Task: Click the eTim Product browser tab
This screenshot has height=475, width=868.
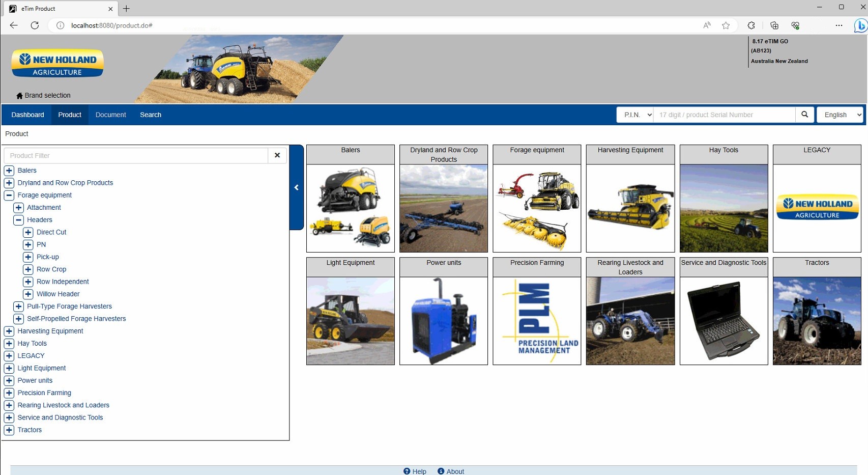Action: click(61, 9)
